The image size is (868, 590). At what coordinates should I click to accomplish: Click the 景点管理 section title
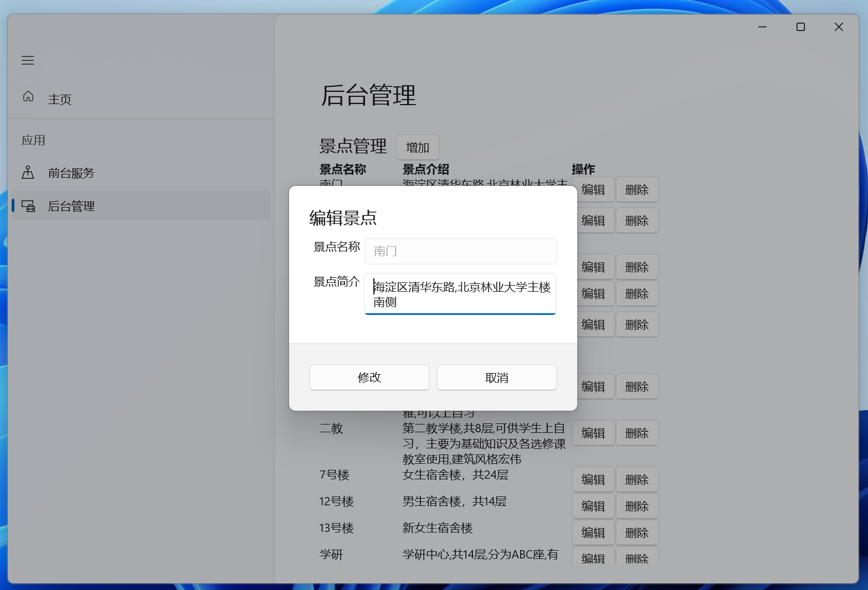point(353,146)
